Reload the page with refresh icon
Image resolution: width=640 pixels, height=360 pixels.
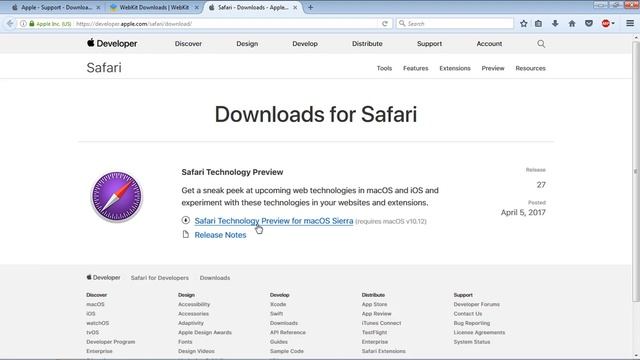point(384,24)
